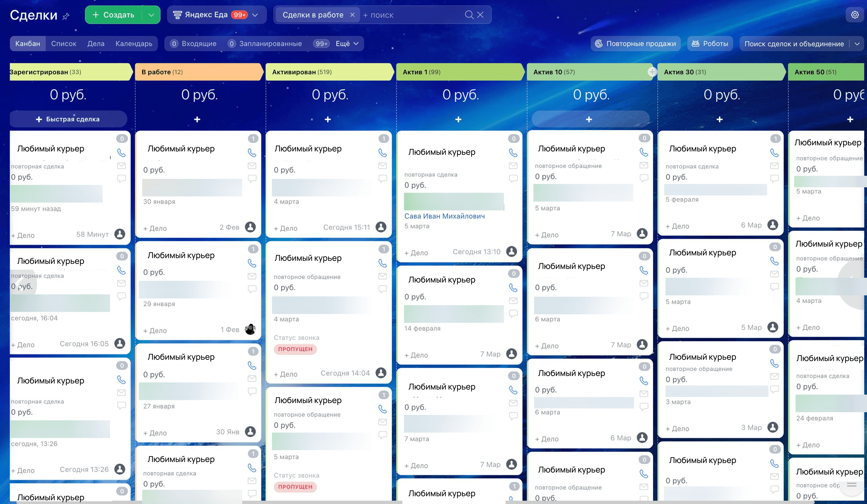Viewport: 867px width, 504px height.
Task: Click user avatar photo on 29 января card
Action: click(x=250, y=329)
